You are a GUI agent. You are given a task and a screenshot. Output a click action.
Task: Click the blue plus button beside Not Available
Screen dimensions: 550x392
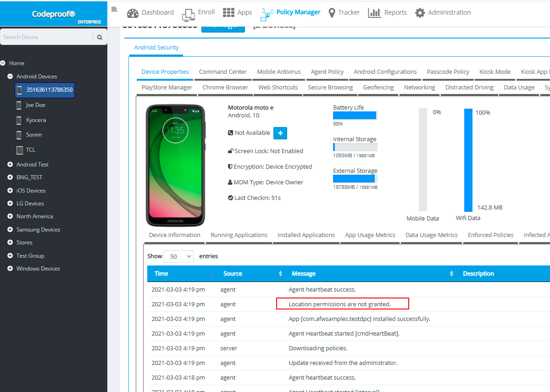[280, 133]
